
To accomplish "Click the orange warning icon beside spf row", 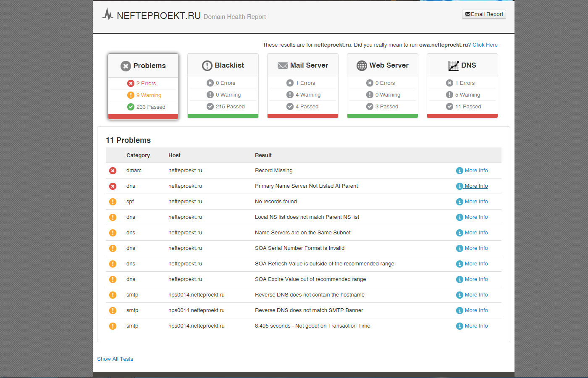I will pyautogui.click(x=113, y=202).
